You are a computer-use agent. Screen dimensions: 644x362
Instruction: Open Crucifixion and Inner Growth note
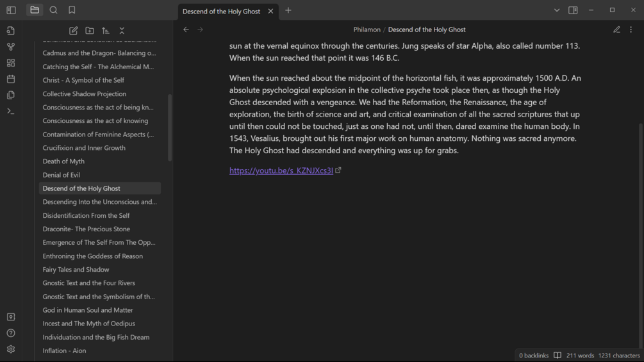(x=100, y=148)
